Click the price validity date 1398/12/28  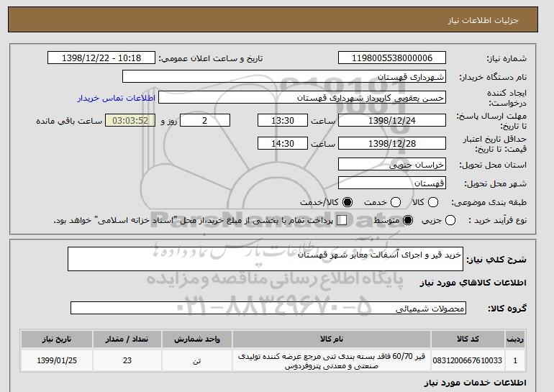[392, 143]
